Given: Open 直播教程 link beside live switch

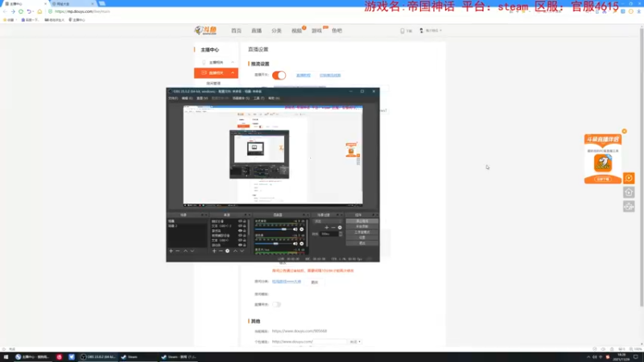Looking at the screenshot, I should pos(303,76).
